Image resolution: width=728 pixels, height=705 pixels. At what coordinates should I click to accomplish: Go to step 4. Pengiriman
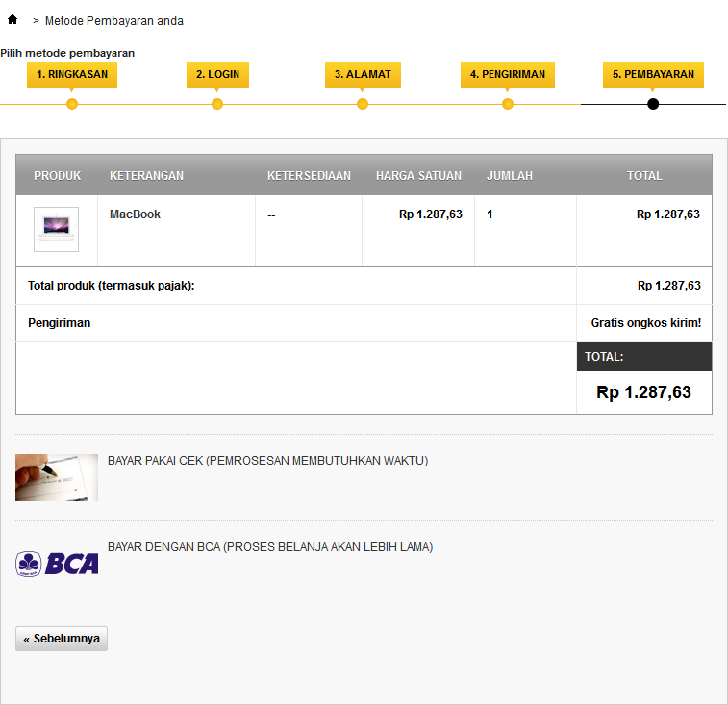[x=508, y=74]
